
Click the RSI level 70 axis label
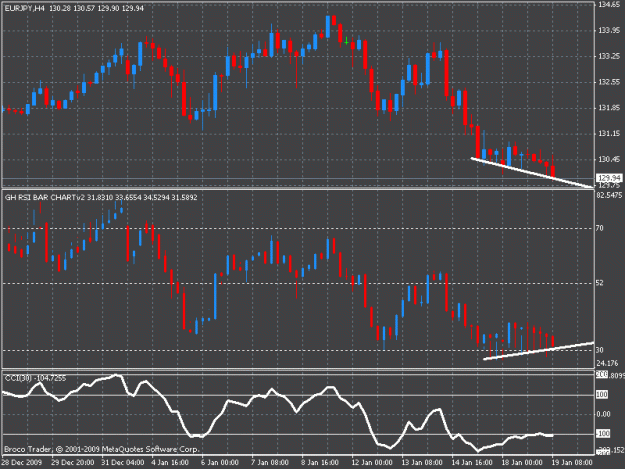(x=600, y=228)
